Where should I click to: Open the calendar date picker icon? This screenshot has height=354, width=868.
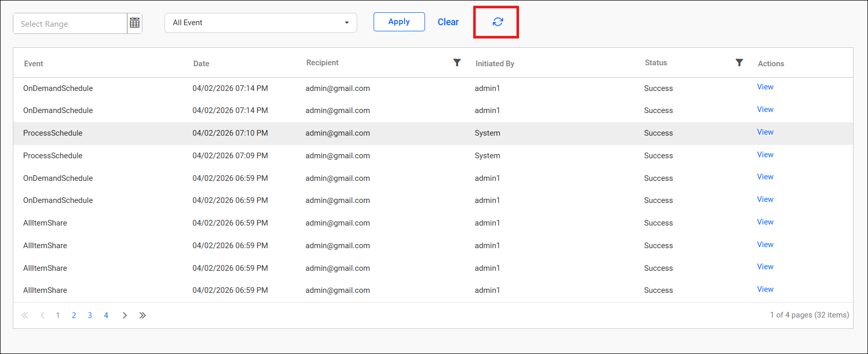(x=135, y=23)
